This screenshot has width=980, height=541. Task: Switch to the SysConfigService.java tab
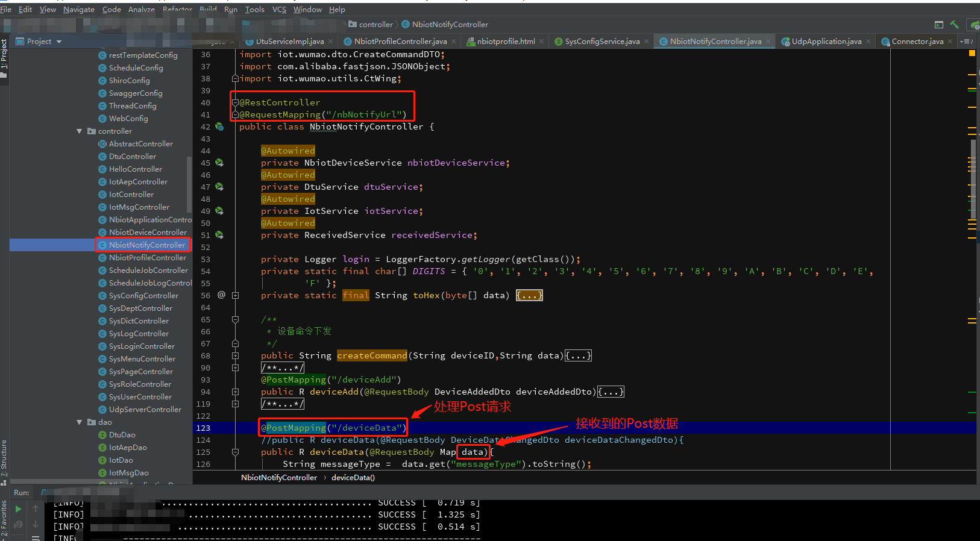coord(602,42)
